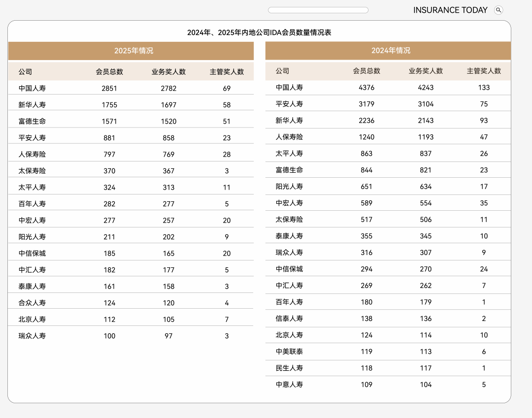Select 平安人寿 in the 2024 table
This screenshot has height=418, width=532.
point(290,104)
